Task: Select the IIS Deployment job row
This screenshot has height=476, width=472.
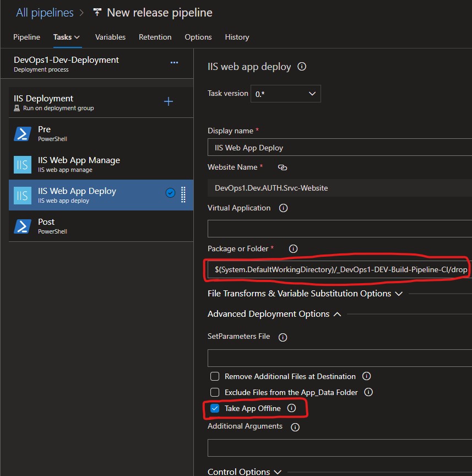Action: 101,102
